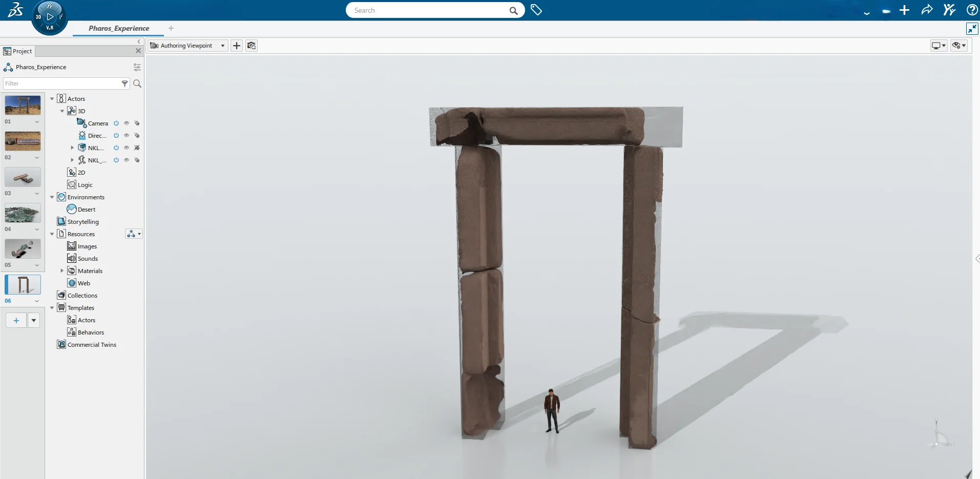Select slide 03 thumbnail in slide list
Image resolution: width=980 pixels, height=479 pixels.
click(x=23, y=177)
